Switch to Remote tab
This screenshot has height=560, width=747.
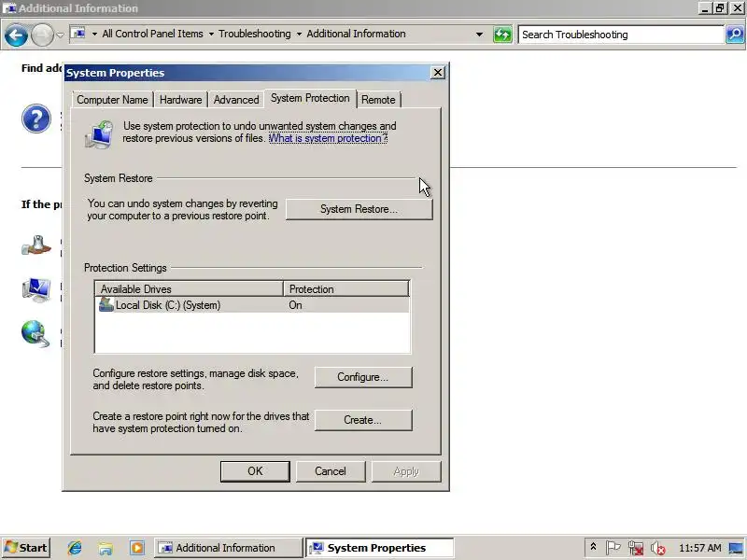click(378, 100)
